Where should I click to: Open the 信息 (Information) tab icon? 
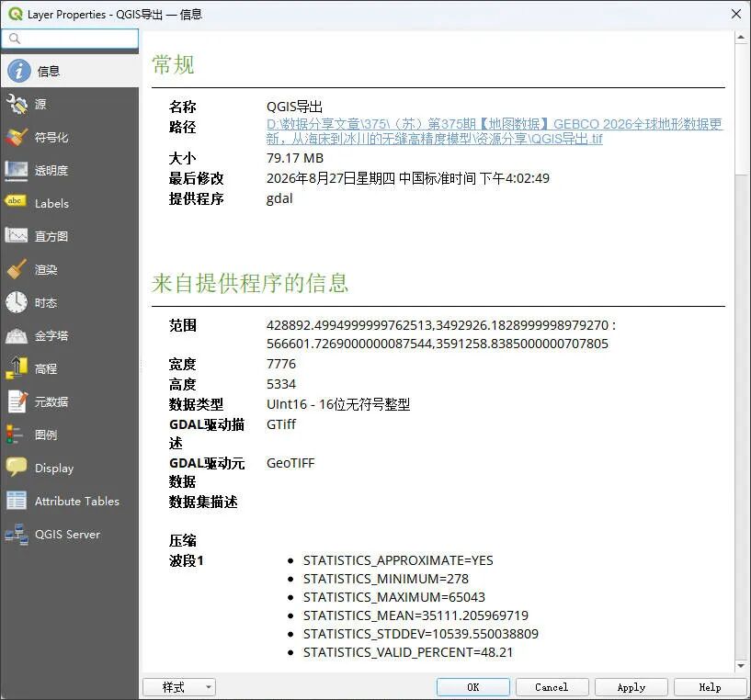click(x=19, y=71)
